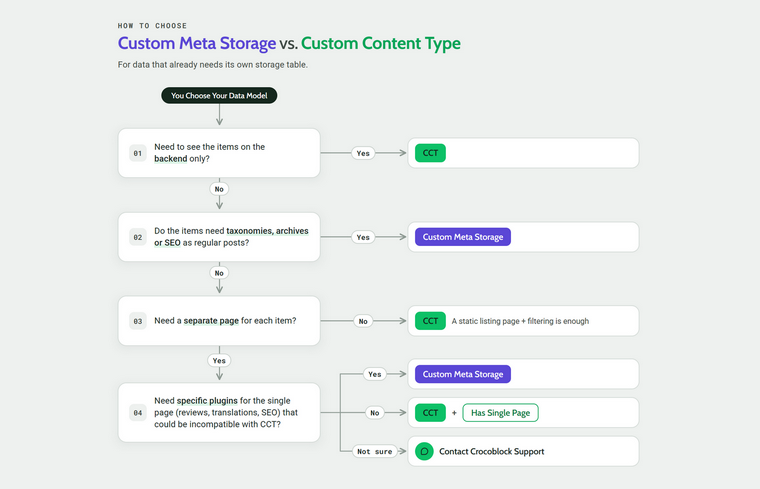760x489 pixels.
Task: Click 'A static listing page + filtering is enough'
Action: click(520, 321)
